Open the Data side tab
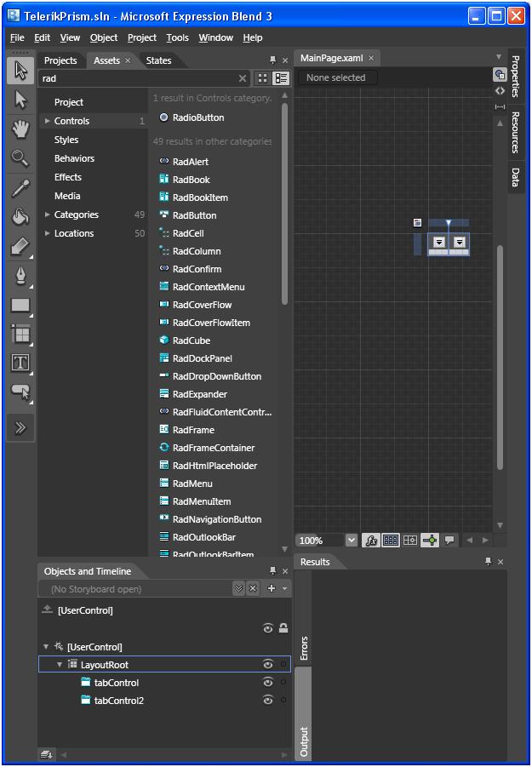Screen dimensions: 532x767 (515, 177)
